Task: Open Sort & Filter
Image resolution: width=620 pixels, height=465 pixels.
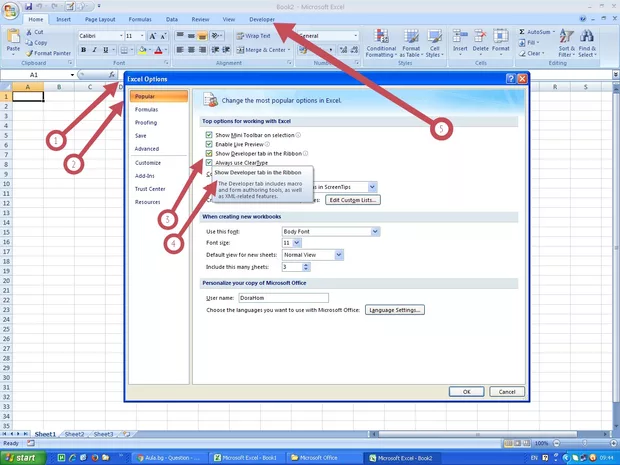Action: [566, 43]
